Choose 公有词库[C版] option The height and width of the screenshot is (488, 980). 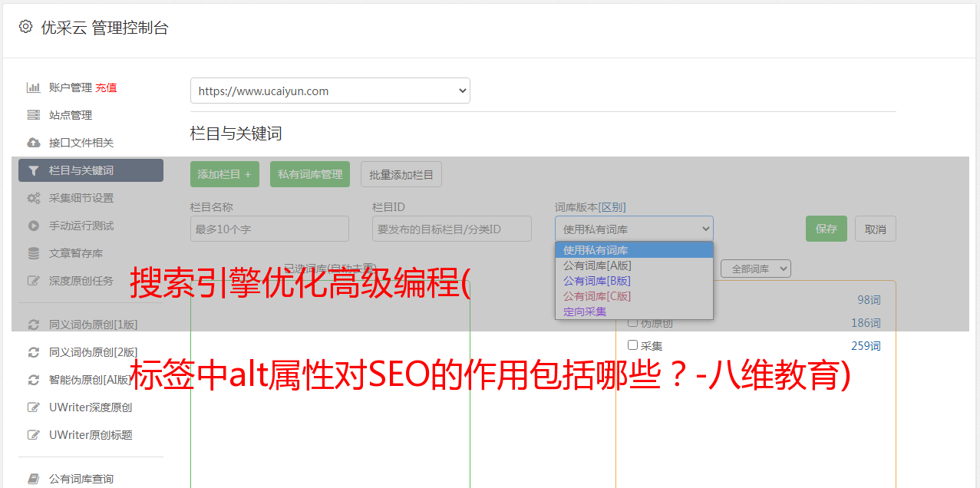pyautogui.click(x=634, y=296)
